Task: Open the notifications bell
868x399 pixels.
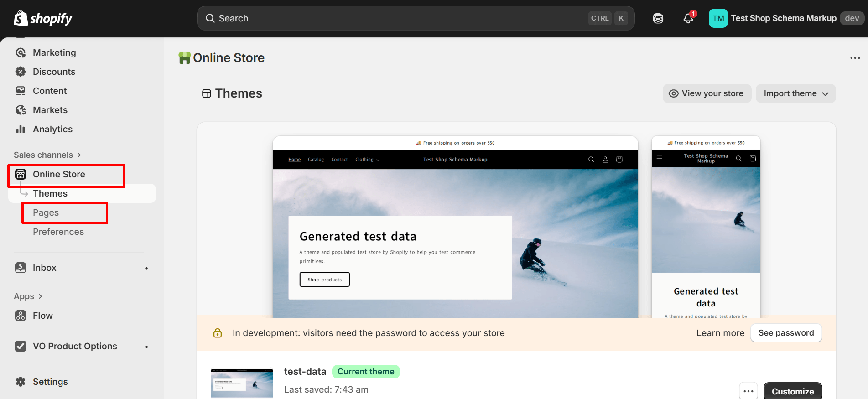Action: 688,18
